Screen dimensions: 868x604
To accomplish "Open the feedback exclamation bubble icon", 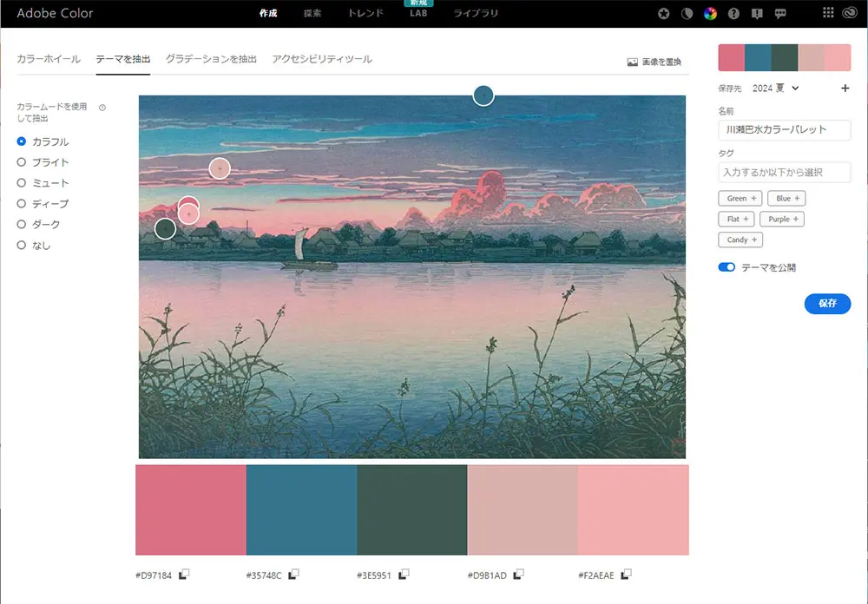I will point(757,13).
